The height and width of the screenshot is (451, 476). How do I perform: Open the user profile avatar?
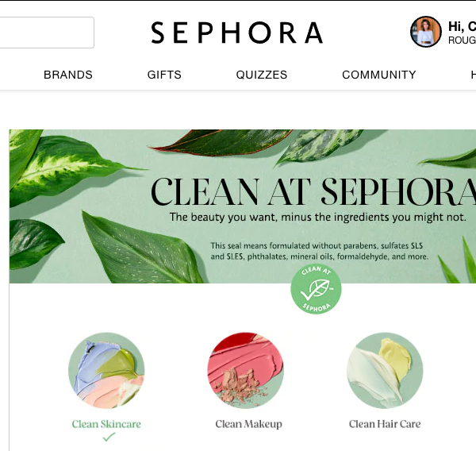click(x=425, y=32)
